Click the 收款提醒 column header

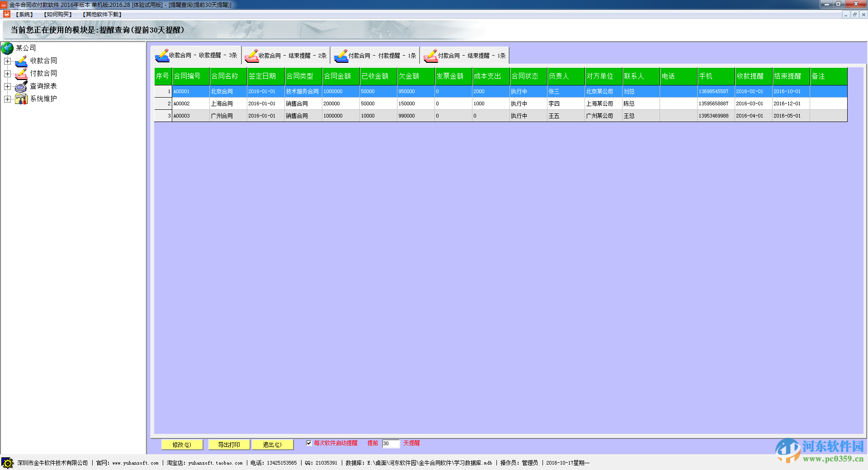754,76
